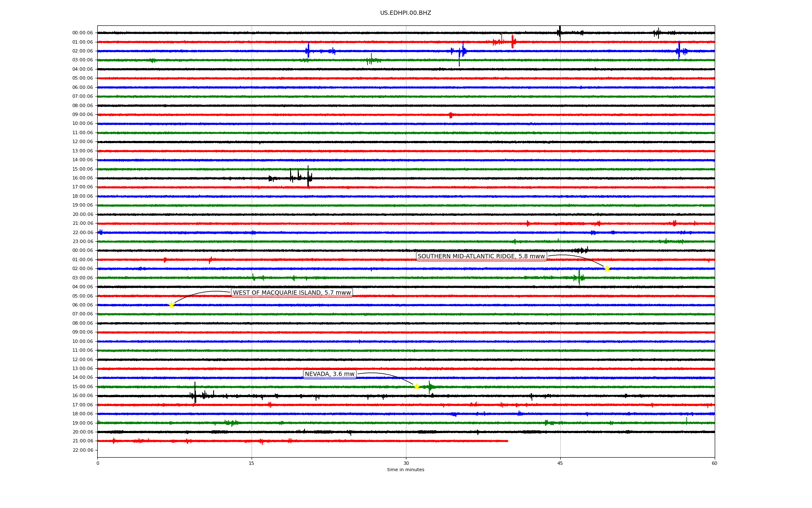This screenshot has height=508, width=812.
Task: Click the WEST OF MACQUARIE ISLAND label
Action: [x=292, y=293]
